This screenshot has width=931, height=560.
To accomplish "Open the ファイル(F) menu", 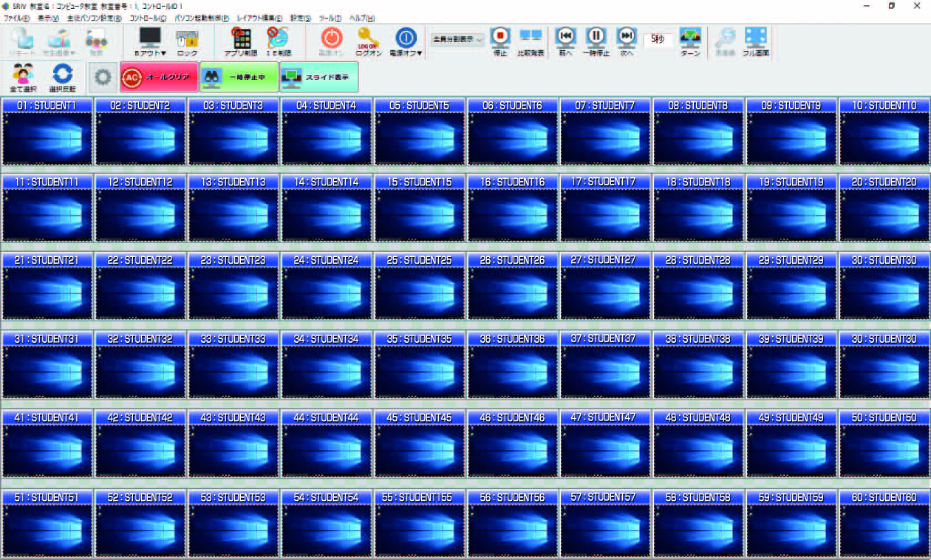I will [x=17, y=18].
